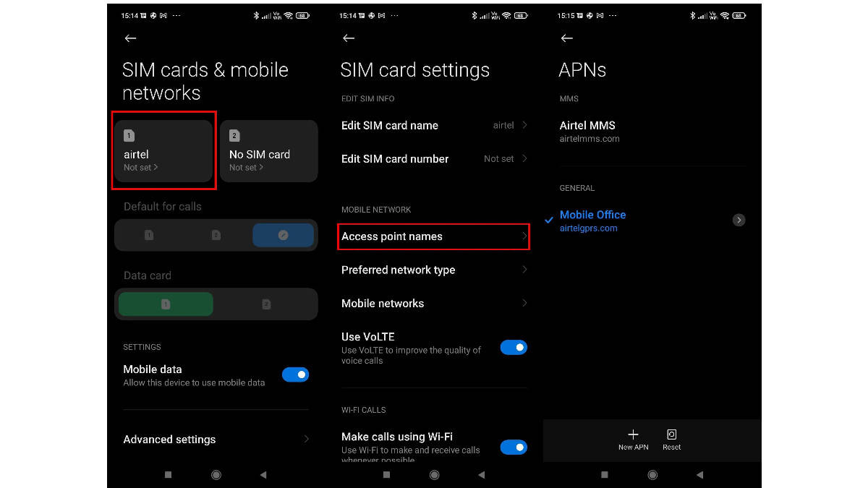Image resolution: width=868 pixels, height=488 pixels.
Task: Disable the Use VoLTE switch
Action: click(514, 348)
